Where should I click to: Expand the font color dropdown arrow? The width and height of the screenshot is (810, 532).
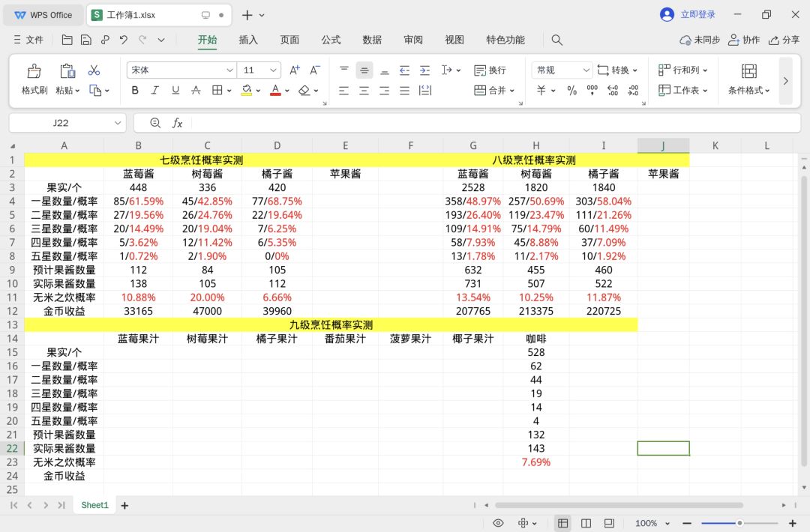[x=286, y=91]
